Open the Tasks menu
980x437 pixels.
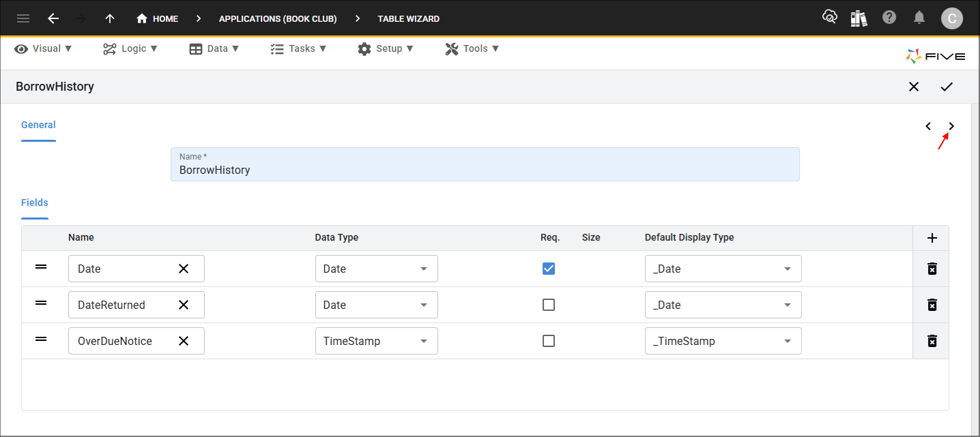[298, 48]
